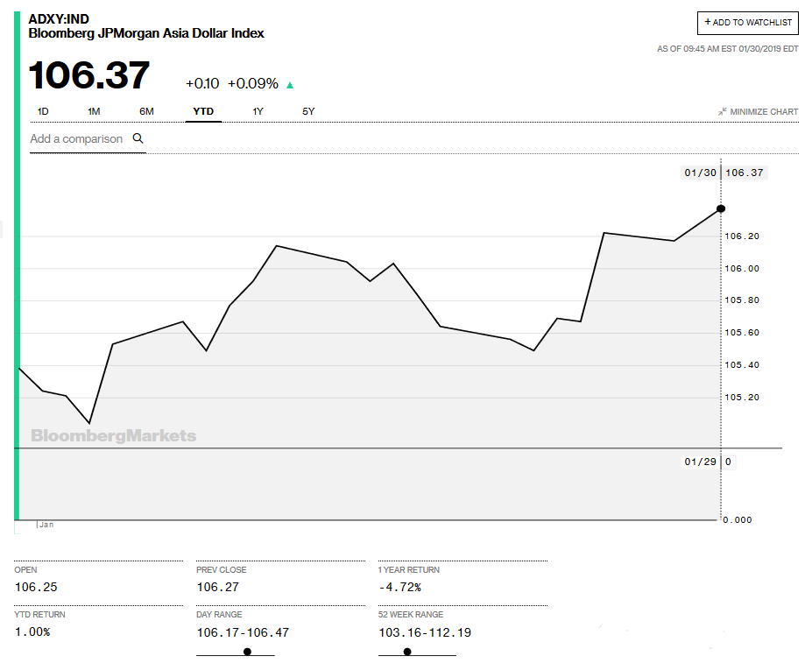
Task: Click the 106.37 chart tooltip value
Action: [745, 173]
